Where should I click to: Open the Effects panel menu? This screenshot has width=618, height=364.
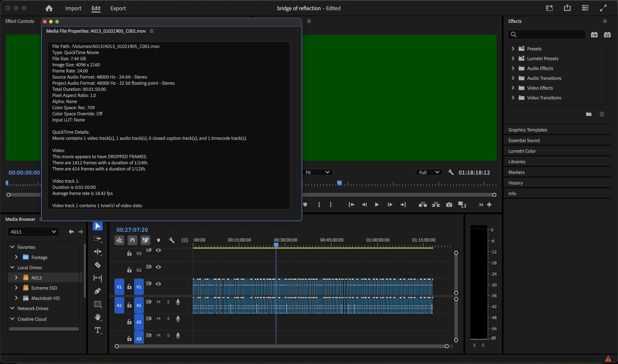coord(605,21)
